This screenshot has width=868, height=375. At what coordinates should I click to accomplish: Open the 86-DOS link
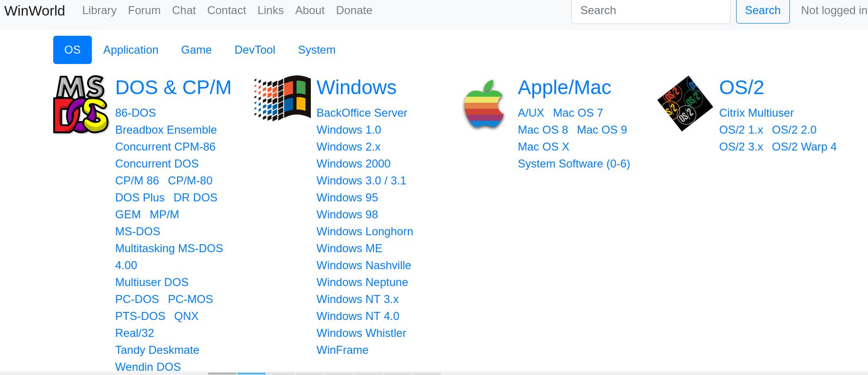point(136,113)
